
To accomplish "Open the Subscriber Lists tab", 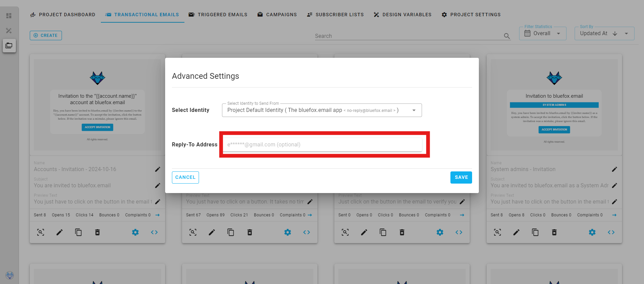I will (x=335, y=15).
